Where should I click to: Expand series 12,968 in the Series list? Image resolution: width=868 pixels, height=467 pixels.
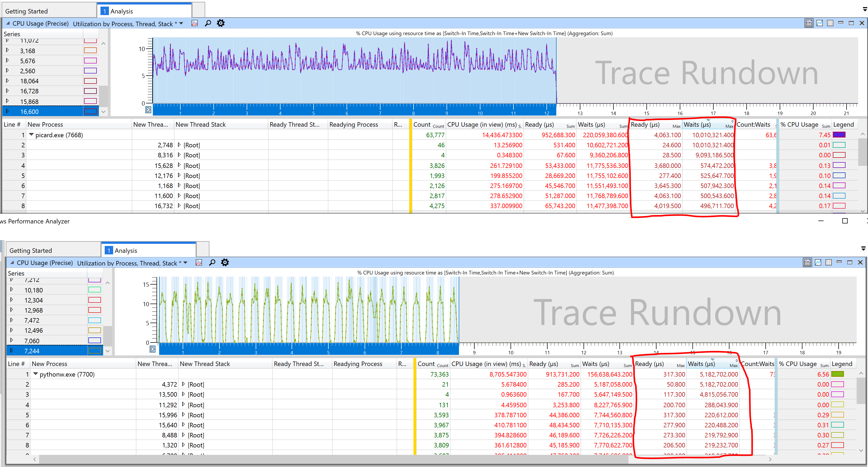point(12,310)
